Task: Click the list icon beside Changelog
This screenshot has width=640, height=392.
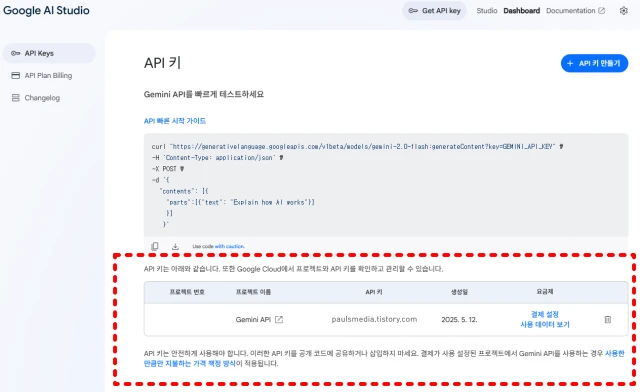Action: (x=16, y=98)
